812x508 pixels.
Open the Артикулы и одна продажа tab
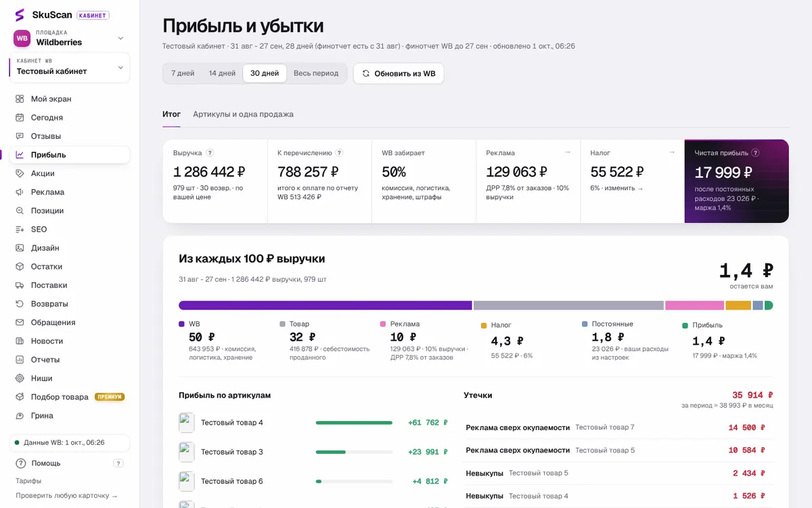coord(243,114)
